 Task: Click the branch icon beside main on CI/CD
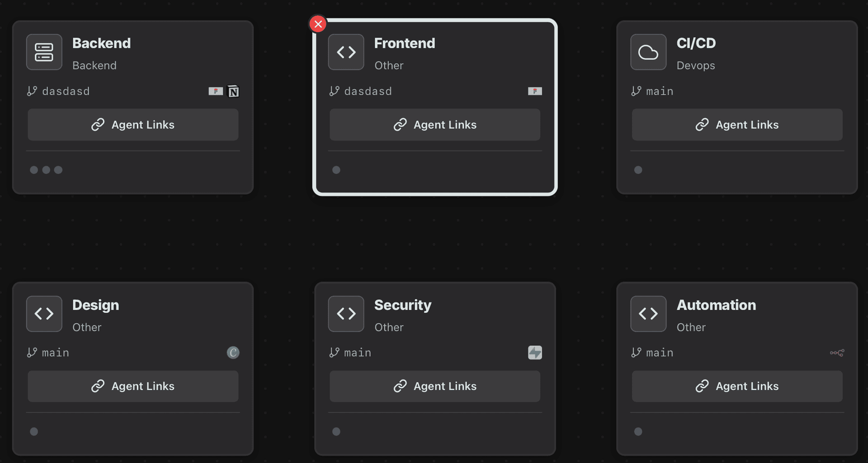pos(636,91)
